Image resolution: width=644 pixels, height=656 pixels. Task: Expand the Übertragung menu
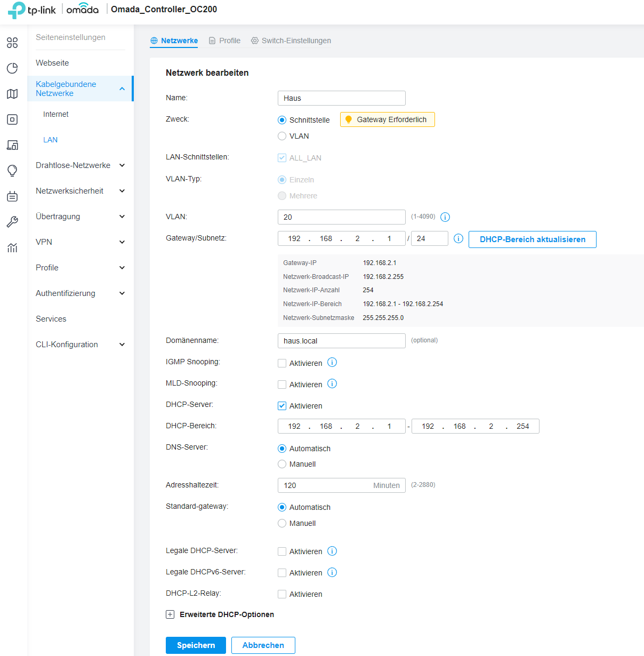[x=122, y=217]
